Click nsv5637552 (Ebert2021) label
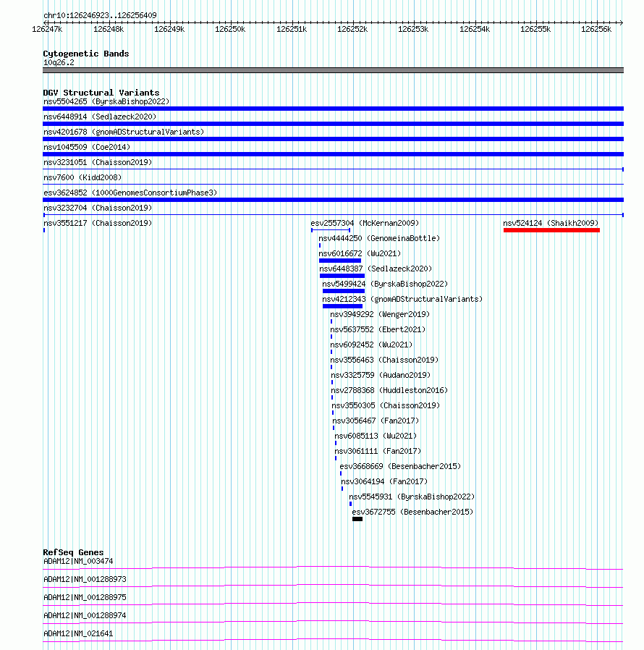 click(378, 329)
